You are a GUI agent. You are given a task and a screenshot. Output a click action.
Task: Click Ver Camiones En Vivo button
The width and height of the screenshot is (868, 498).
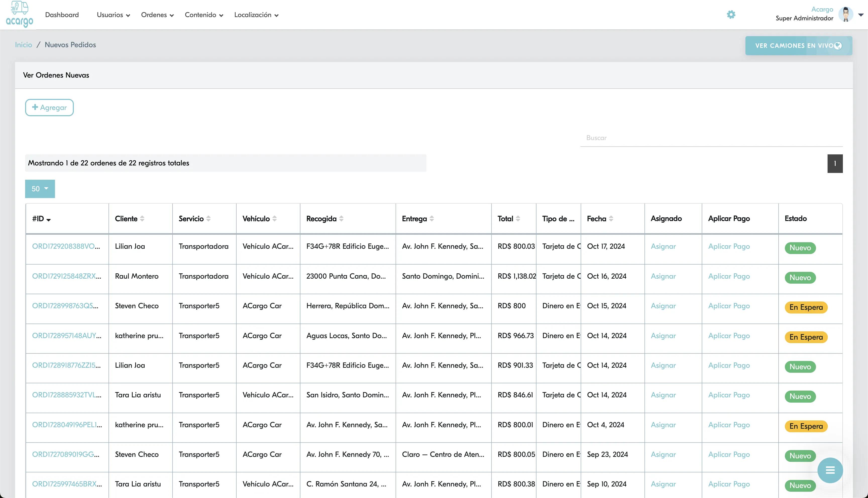[798, 45]
